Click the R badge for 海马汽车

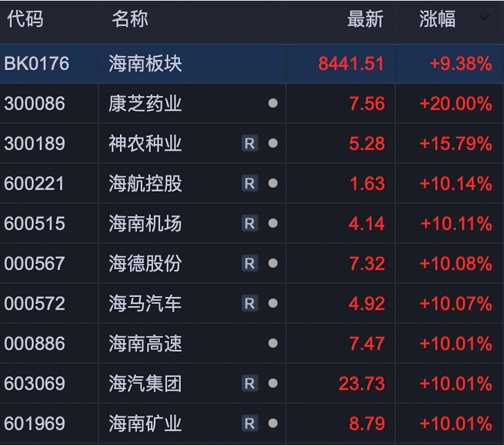click(x=250, y=303)
